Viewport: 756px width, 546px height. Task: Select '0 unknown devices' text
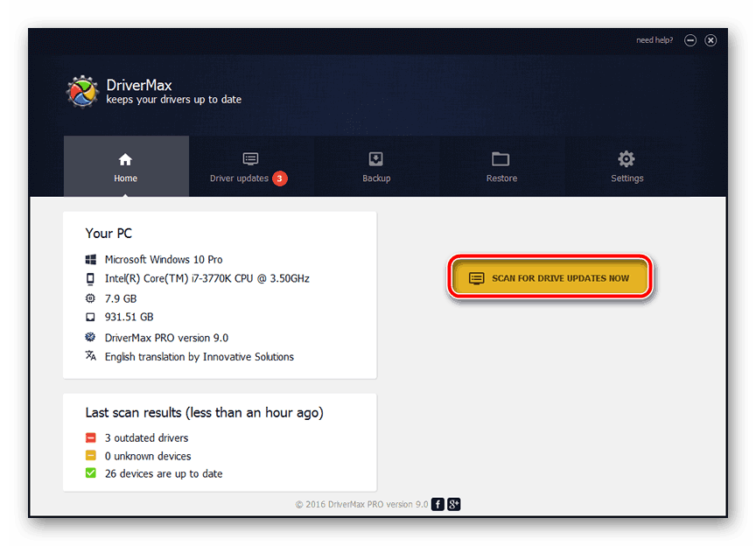[148, 456]
